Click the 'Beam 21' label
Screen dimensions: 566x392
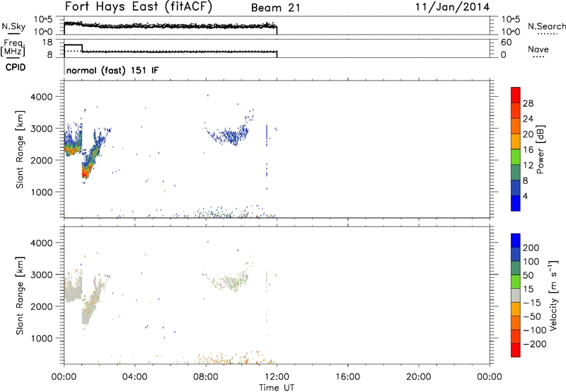tap(275, 8)
